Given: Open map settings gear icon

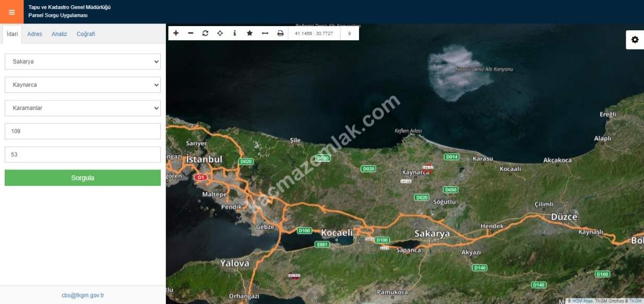Looking at the screenshot, I should tap(635, 40).
